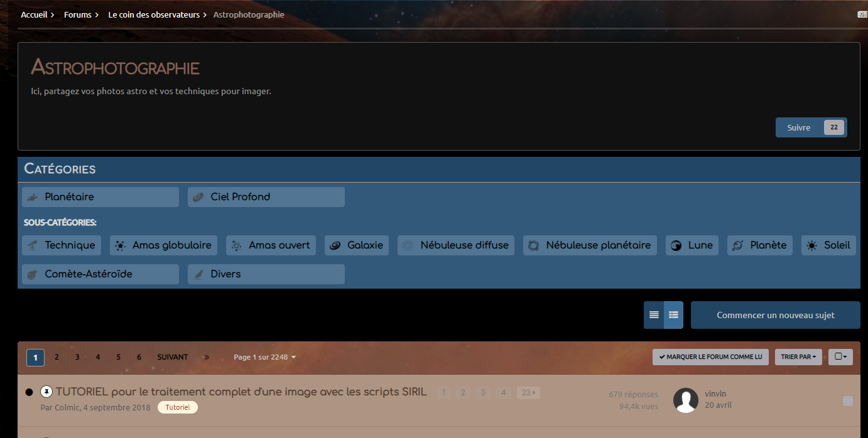Go to page 3 of the forum

[x=77, y=357]
